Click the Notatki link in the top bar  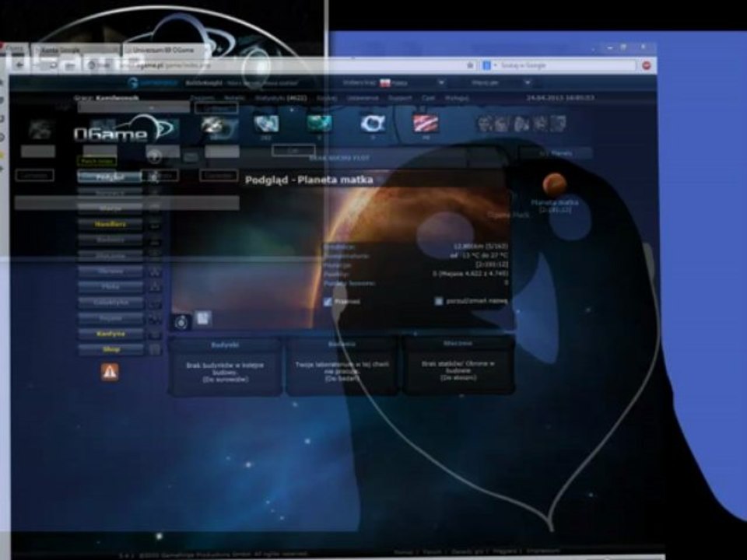pos(234,98)
